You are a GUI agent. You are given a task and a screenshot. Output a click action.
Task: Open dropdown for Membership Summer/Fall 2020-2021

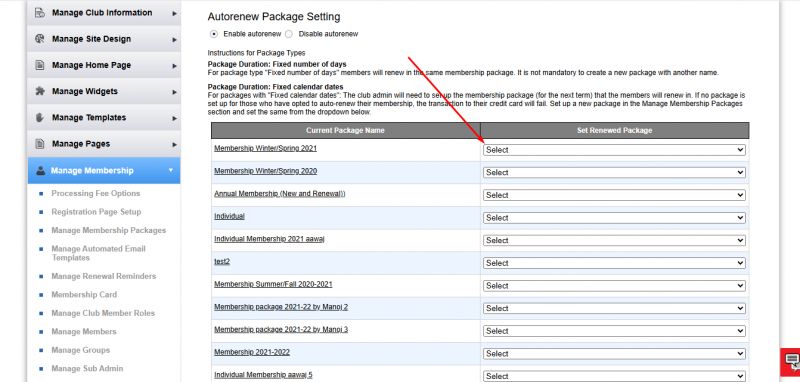pos(614,286)
